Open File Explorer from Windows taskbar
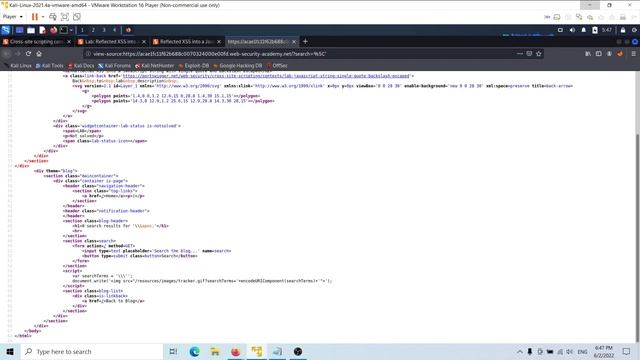The width and height of the screenshot is (640, 360). point(215,351)
